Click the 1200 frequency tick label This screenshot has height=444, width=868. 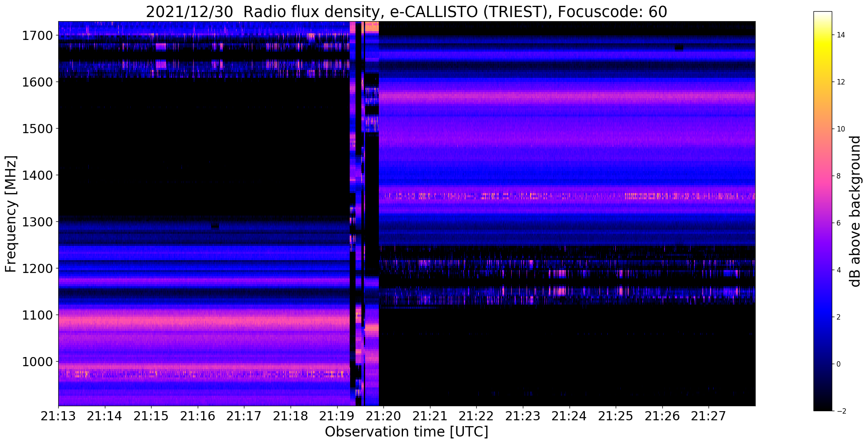click(37, 269)
